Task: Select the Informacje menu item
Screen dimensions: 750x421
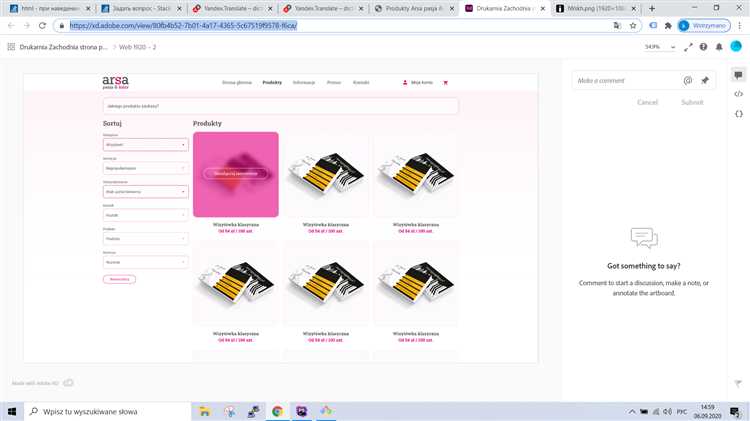Action: point(304,82)
